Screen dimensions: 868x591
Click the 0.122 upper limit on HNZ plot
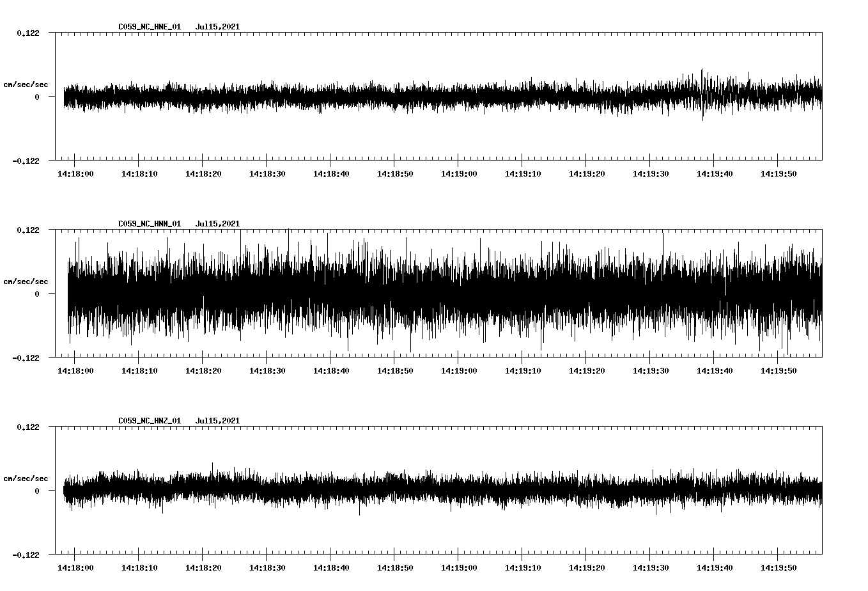(x=28, y=427)
